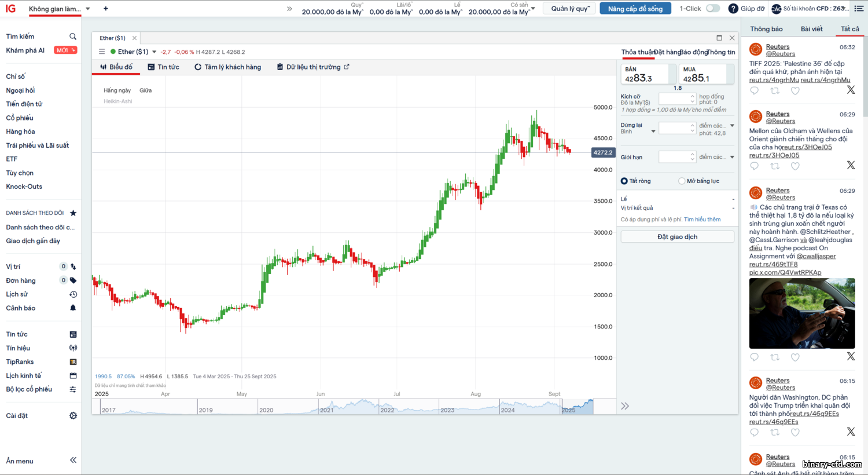Open the Dừng lại stop type dropdown
The height and width of the screenshot is (475, 868).
(653, 131)
